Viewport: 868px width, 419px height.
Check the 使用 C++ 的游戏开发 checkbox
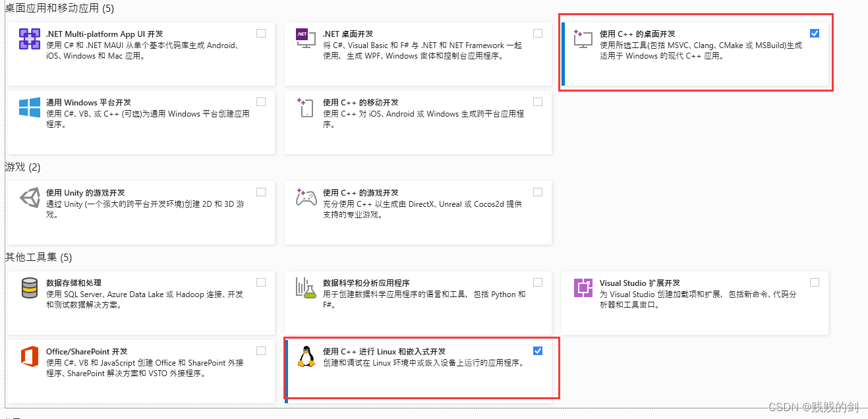coord(538,192)
